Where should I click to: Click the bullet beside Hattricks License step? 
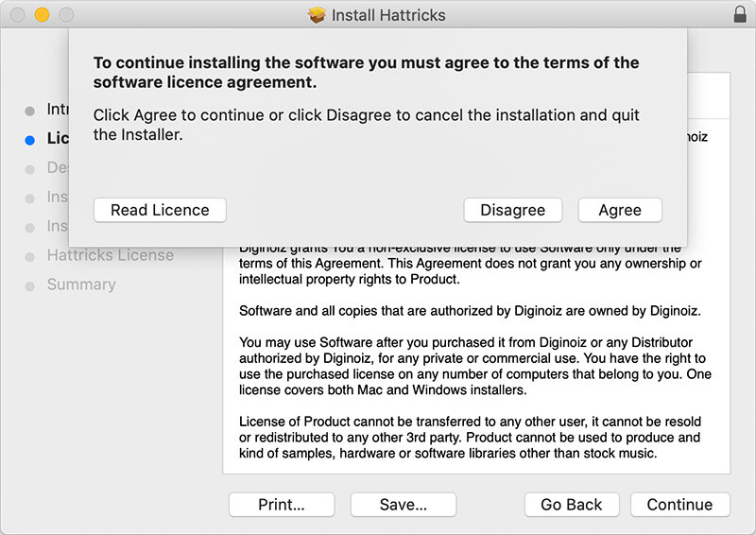click(x=29, y=256)
